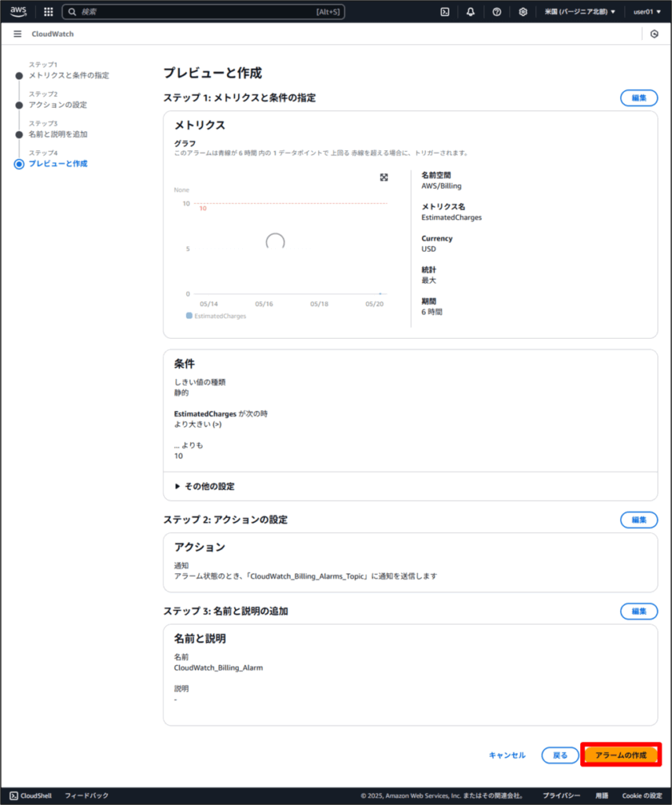The width and height of the screenshot is (672, 805).
Task: Edit step 3 name and description
Action: (639, 611)
